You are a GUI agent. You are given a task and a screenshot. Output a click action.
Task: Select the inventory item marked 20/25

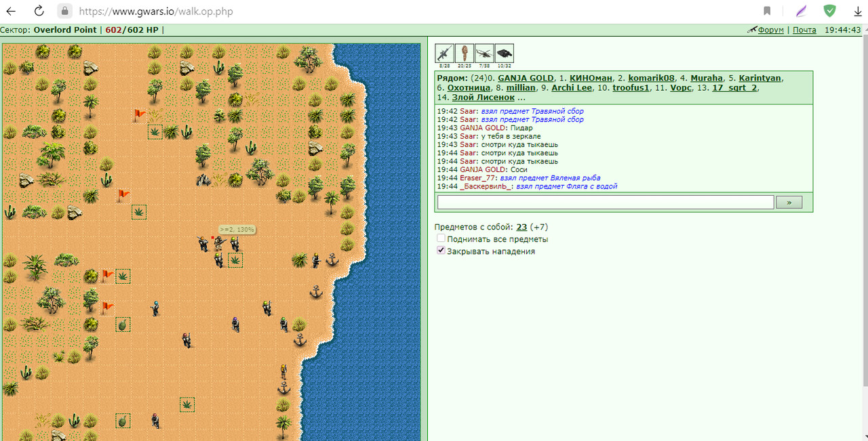tap(465, 54)
